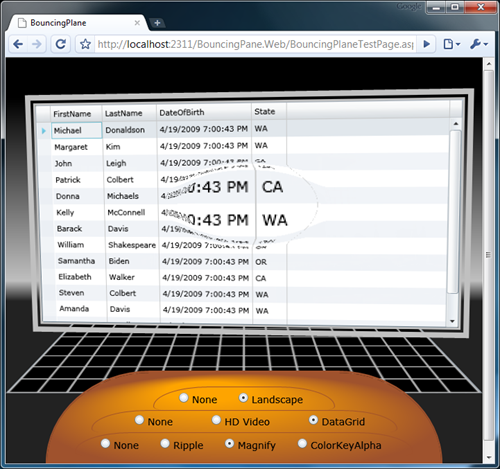This screenshot has width=500, height=469.
Task: Select the Barack first name cell
Action: [79, 229]
